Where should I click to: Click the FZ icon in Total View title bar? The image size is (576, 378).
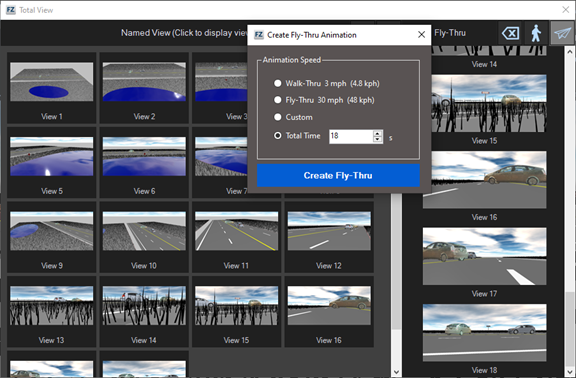[11, 10]
